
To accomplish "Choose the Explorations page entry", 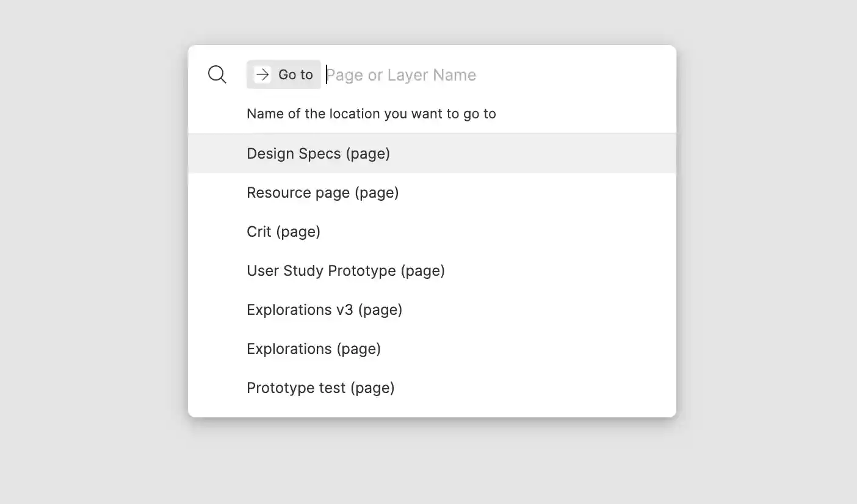I will coord(313,349).
